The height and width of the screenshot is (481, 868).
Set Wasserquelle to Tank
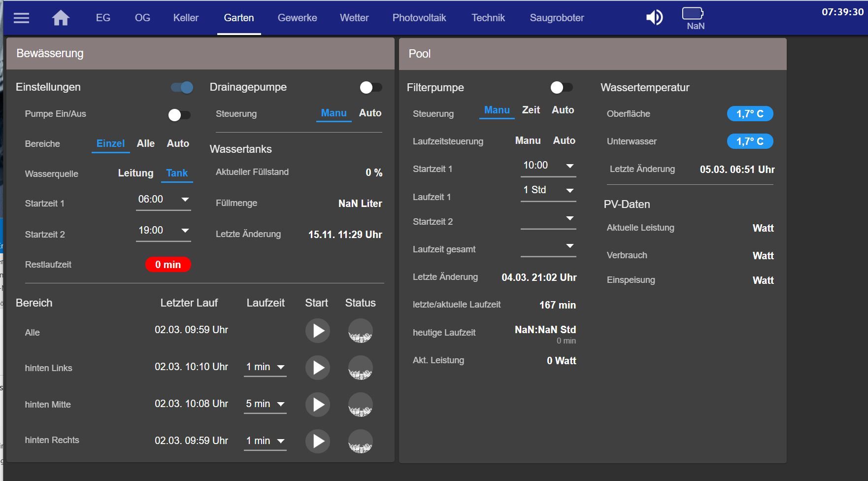pos(177,173)
